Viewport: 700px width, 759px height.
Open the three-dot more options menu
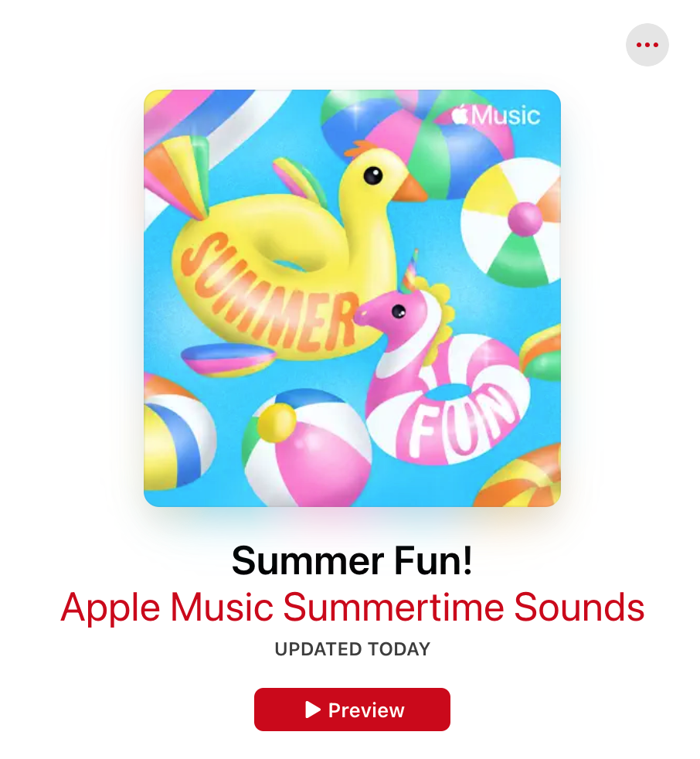[x=647, y=45]
